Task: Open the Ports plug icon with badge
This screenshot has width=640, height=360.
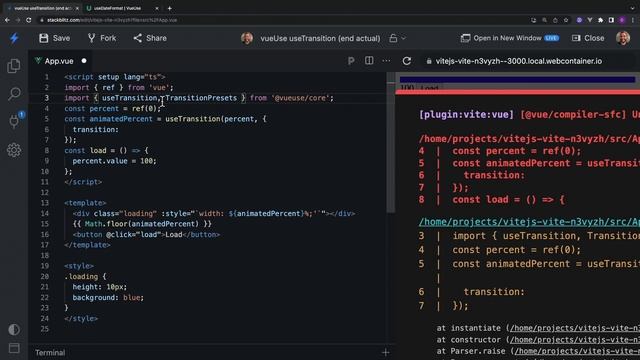Action: (x=14, y=121)
